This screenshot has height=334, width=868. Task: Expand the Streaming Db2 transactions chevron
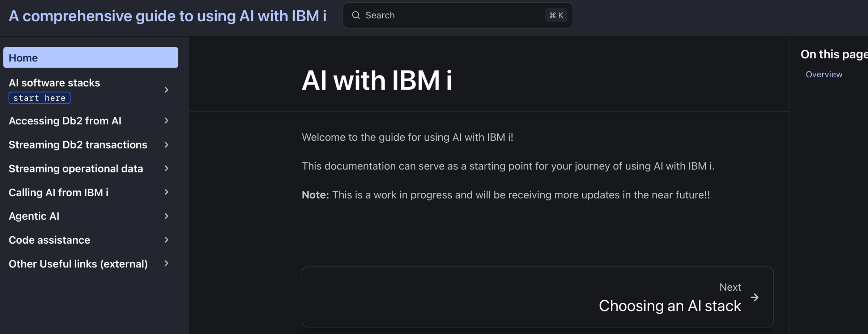[166, 145]
